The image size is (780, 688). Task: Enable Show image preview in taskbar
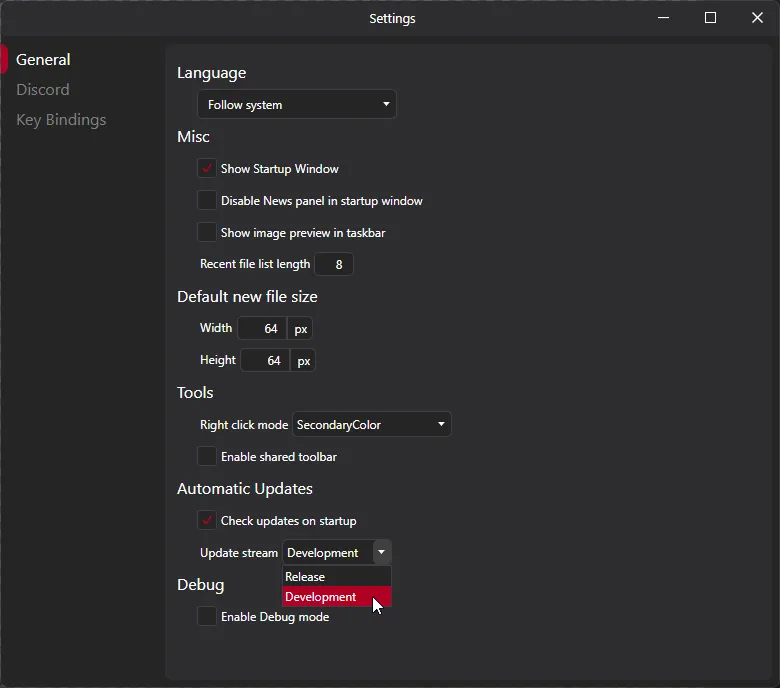pos(207,233)
